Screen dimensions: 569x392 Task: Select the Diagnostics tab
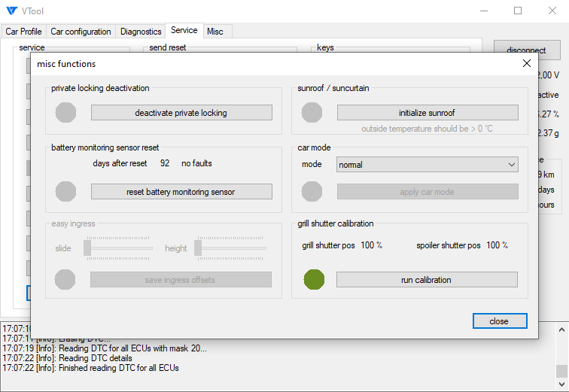141,32
